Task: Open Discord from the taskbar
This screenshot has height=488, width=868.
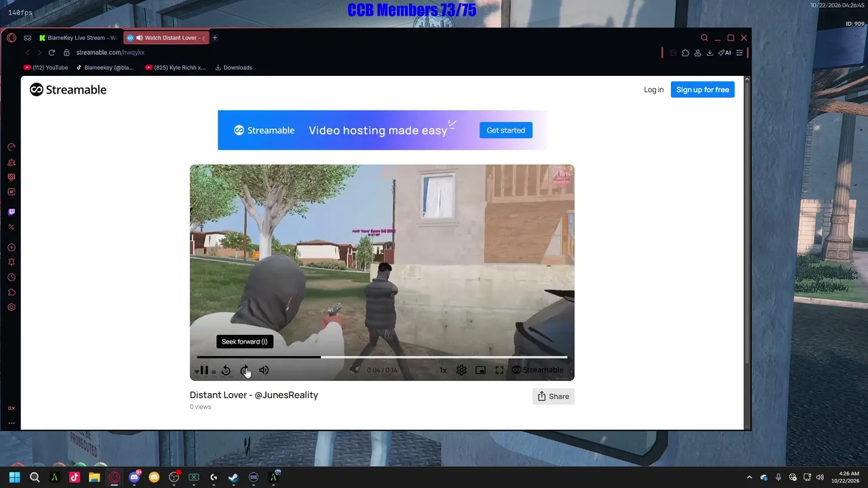Action: (x=134, y=477)
